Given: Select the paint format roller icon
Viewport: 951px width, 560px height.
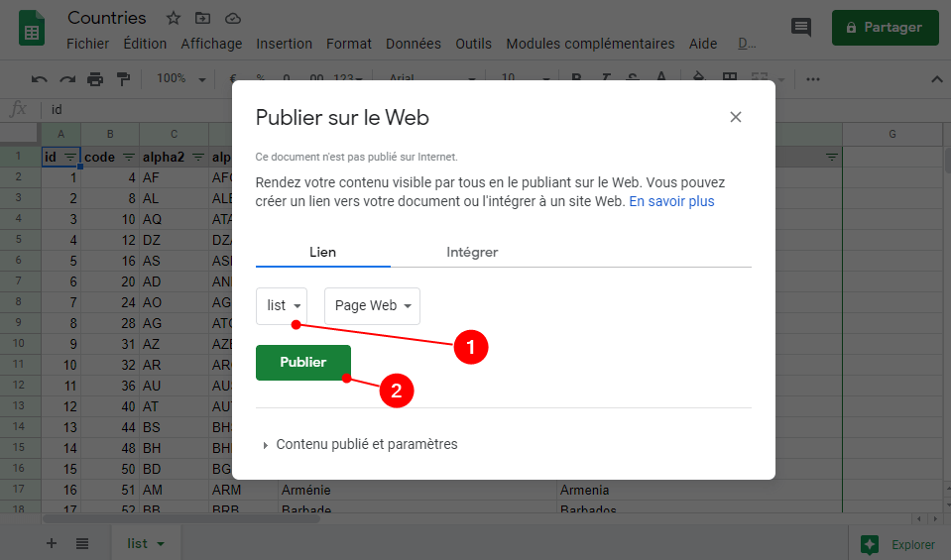Looking at the screenshot, I should click(123, 79).
